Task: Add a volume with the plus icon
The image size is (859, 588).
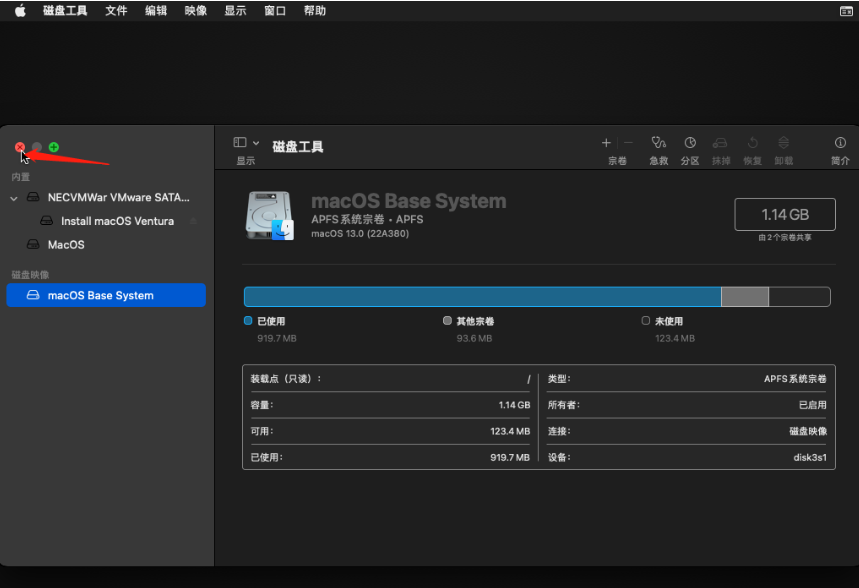Action: coord(606,143)
